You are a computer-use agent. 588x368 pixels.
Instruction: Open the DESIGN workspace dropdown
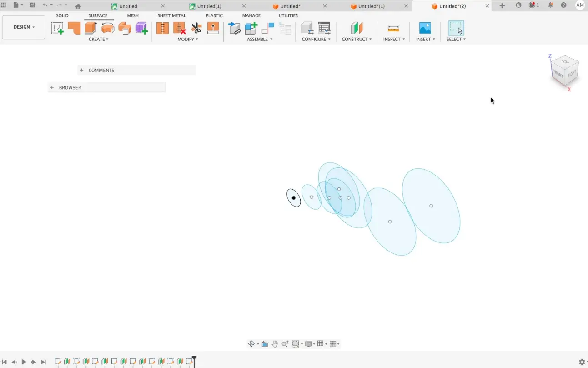[23, 27]
